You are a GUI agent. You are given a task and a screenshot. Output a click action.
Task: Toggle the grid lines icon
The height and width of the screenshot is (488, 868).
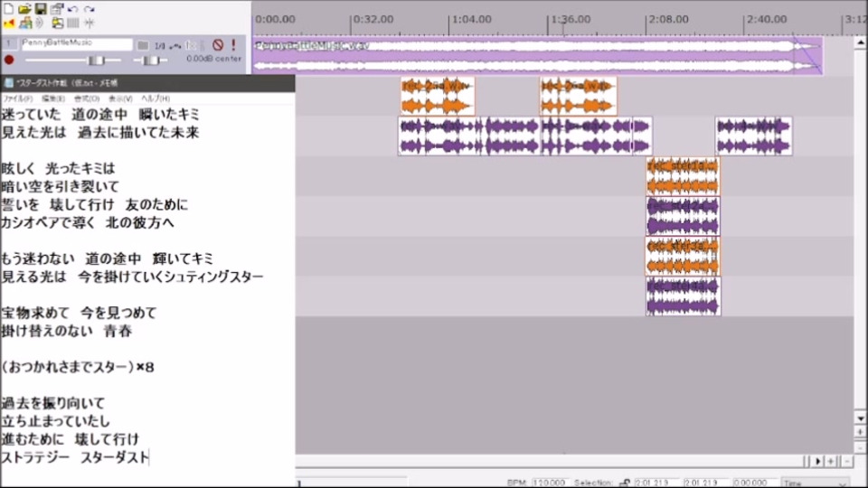[73, 23]
